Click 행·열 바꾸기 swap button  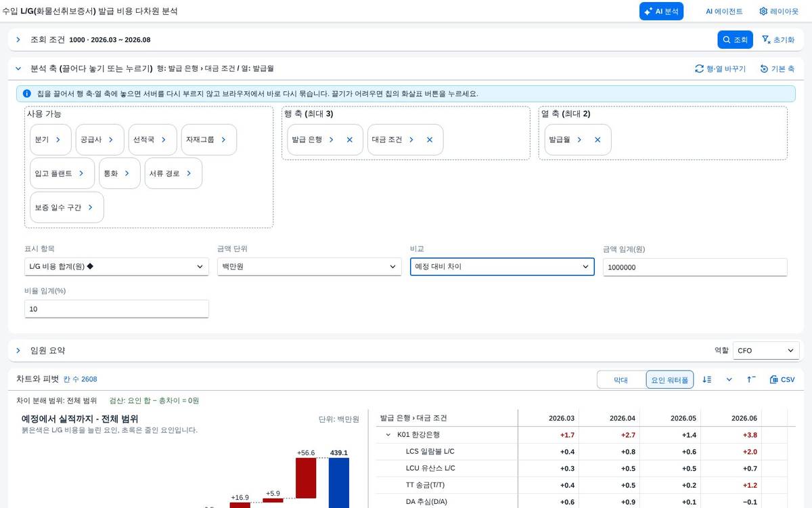pyautogui.click(x=720, y=68)
